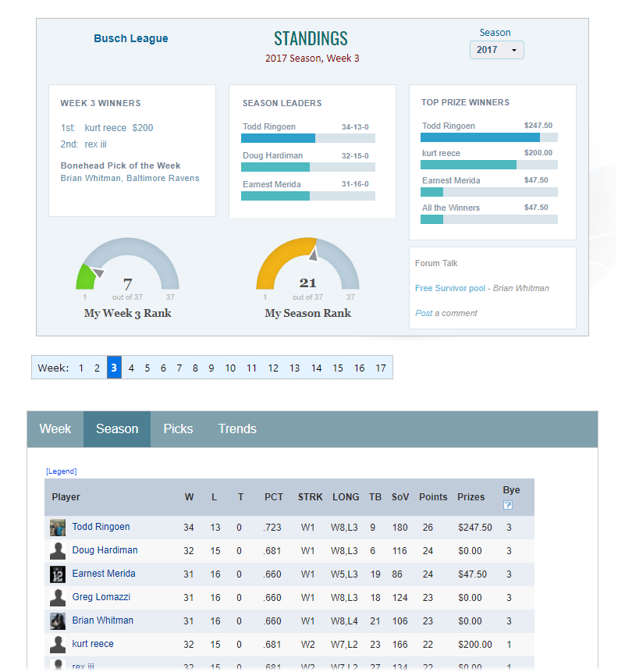Click the My Week 3 Rank gauge

127,268
